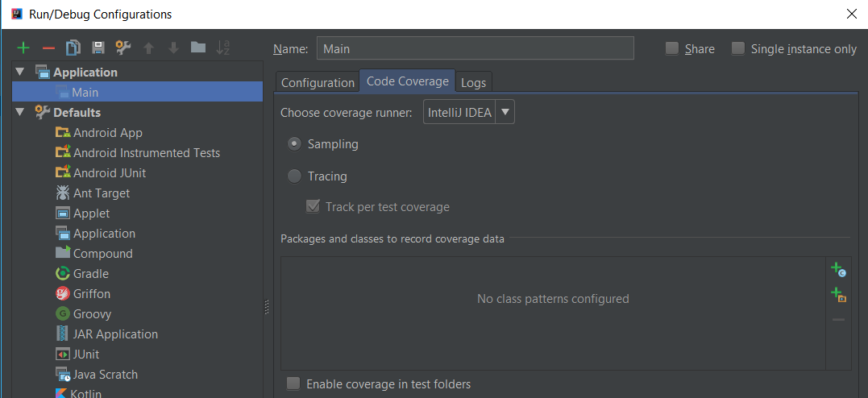Click the IntelliJ logo in title bar
This screenshot has width=868, height=398.
[x=17, y=14]
